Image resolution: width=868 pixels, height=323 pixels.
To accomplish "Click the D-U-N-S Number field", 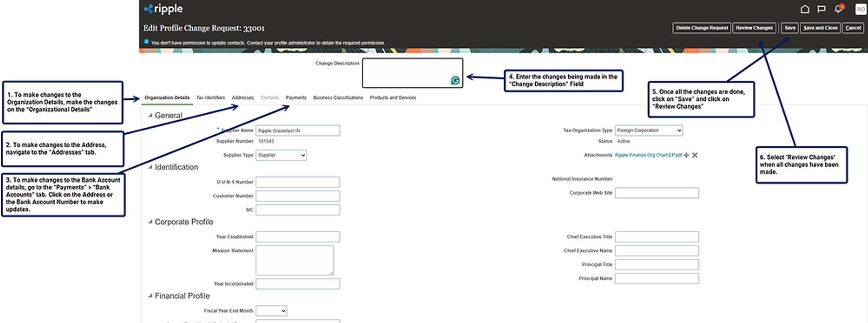I will (298, 182).
